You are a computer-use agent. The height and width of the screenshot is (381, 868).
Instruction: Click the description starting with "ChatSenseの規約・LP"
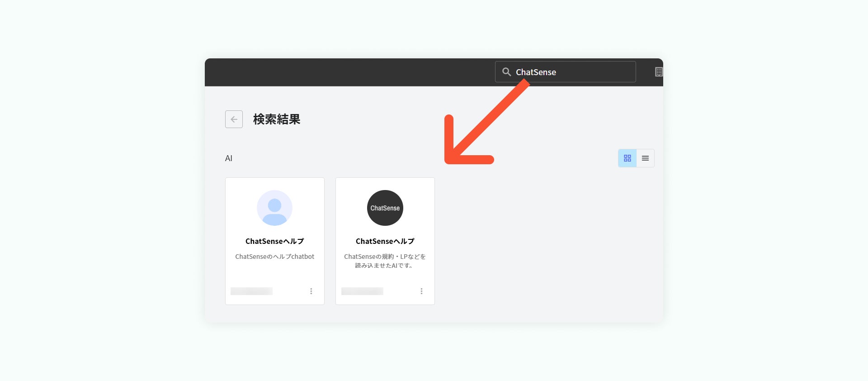click(385, 261)
